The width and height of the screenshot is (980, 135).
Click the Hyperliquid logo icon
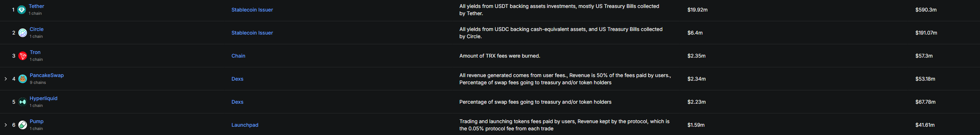[x=23, y=102]
